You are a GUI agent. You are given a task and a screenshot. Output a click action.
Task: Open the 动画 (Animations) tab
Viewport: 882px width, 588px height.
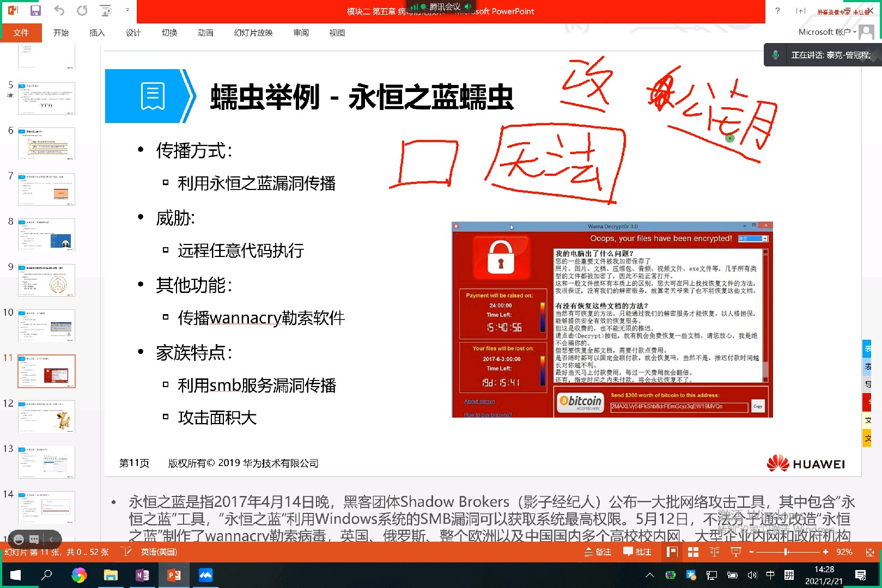point(205,33)
